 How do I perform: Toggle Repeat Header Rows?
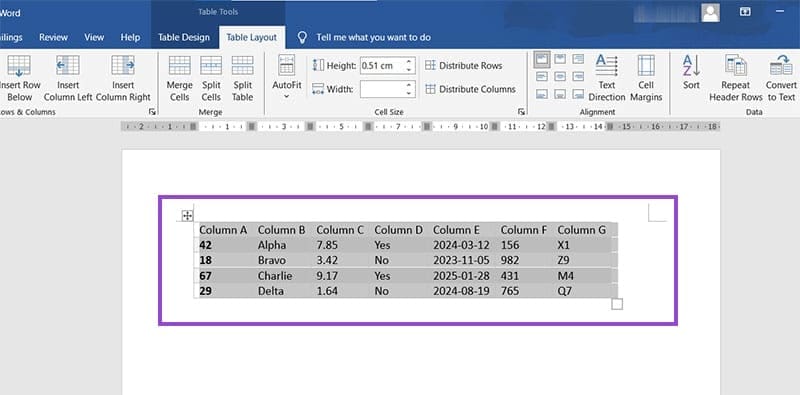tap(736, 78)
